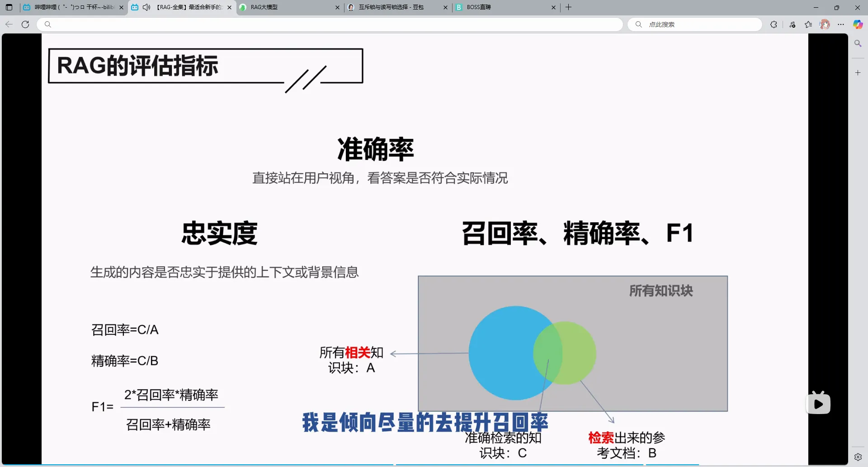Select the 互斥锁与读写锁选择 豆包 tab
The height and width of the screenshot is (467, 868).
point(393,7)
